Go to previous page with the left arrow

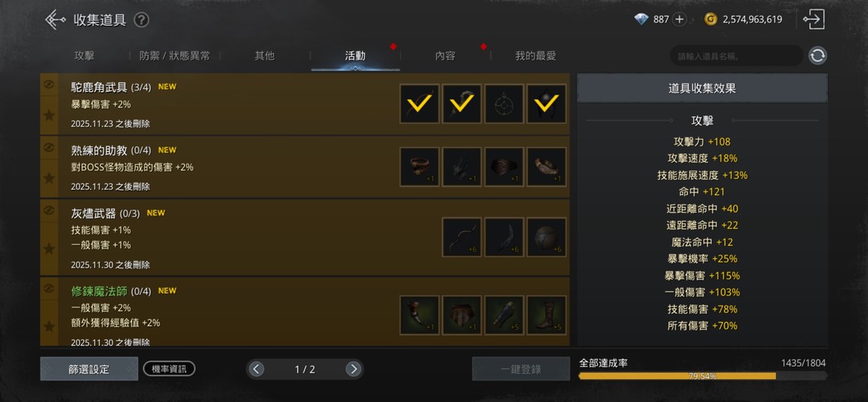click(256, 370)
